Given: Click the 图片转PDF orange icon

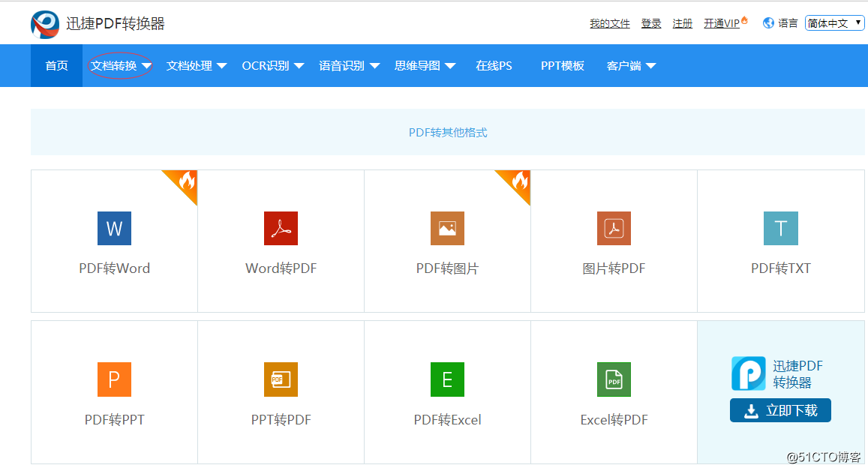Looking at the screenshot, I should tap(614, 228).
